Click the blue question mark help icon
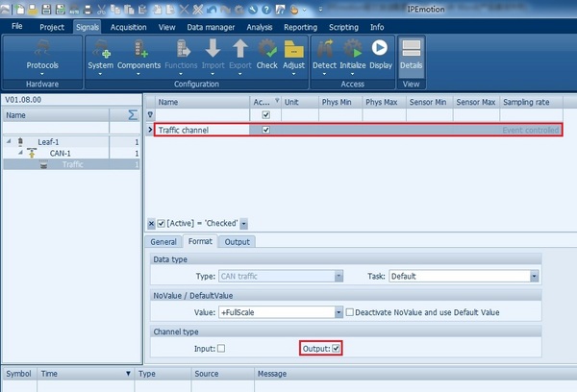 pos(266,10)
